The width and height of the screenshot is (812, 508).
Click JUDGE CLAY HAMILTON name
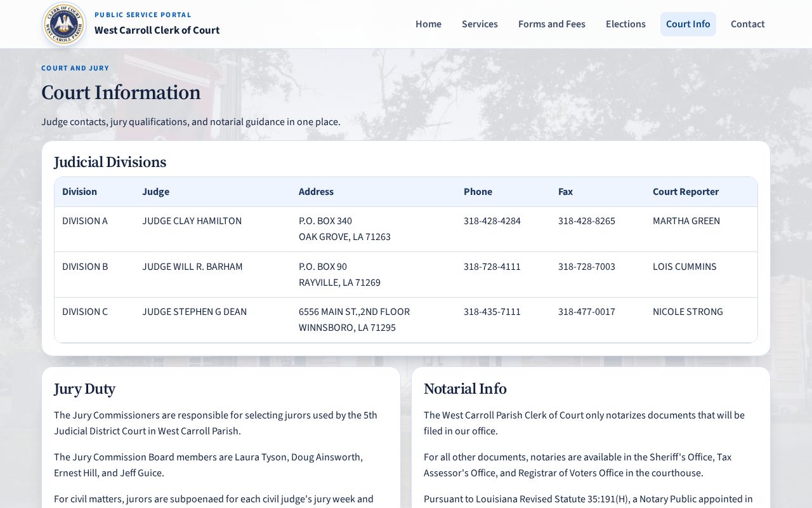192,221
